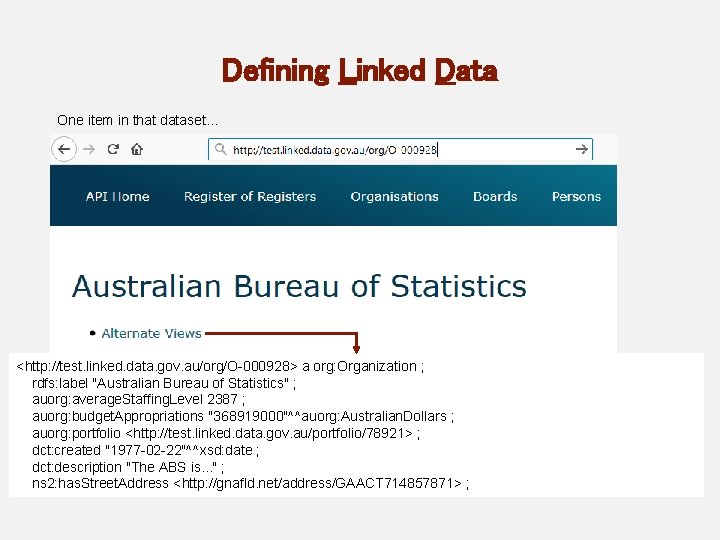Open the API Home menu item
Screen dimensions: 720x540
[118, 197]
